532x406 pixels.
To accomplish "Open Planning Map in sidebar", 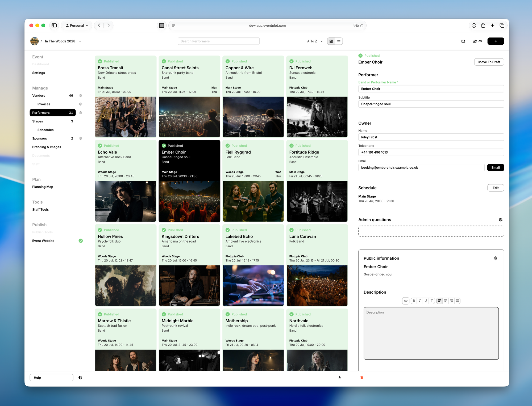I will [43, 187].
